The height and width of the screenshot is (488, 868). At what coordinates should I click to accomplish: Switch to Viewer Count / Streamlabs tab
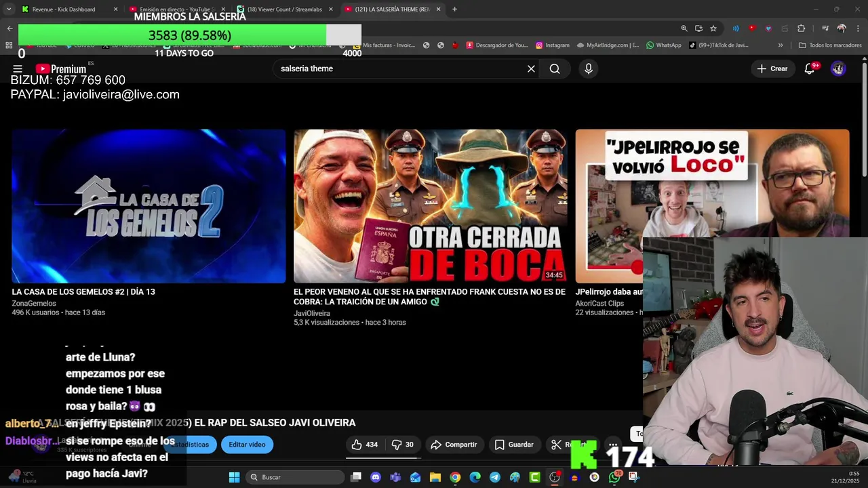[x=285, y=9]
